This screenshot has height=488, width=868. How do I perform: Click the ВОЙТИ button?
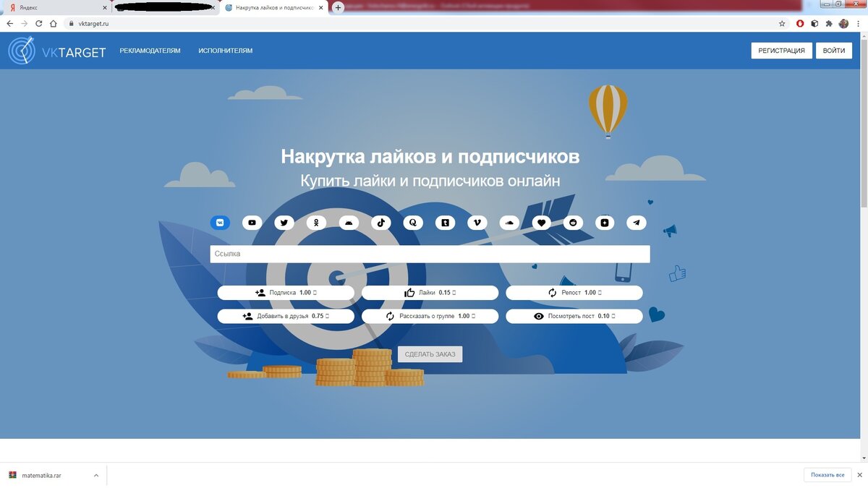click(833, 50)
